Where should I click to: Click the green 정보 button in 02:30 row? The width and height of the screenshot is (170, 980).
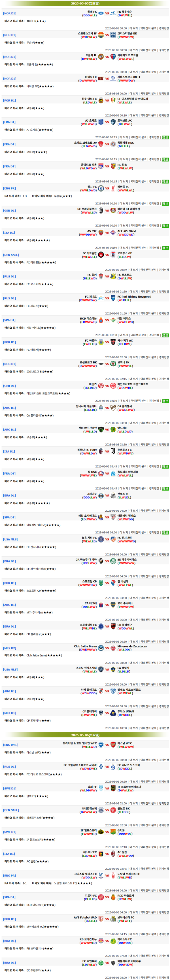[x=165, y=401]
